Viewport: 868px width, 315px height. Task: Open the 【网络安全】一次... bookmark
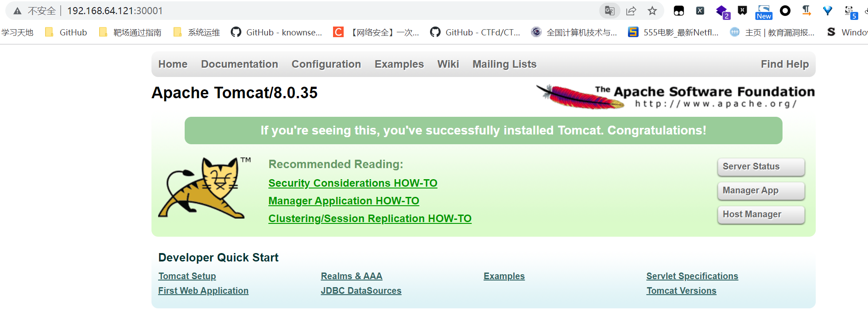[376, 32]
